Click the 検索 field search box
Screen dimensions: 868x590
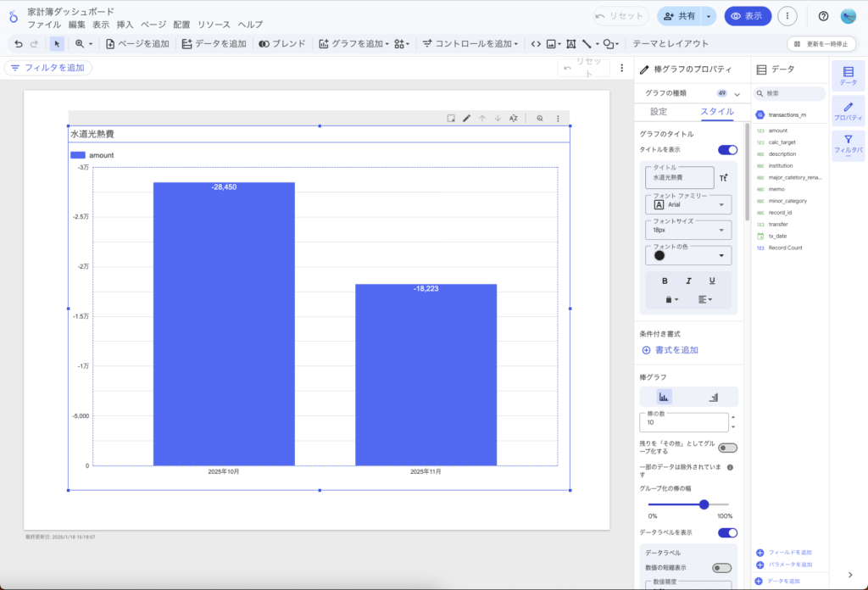tap(792, 93)
